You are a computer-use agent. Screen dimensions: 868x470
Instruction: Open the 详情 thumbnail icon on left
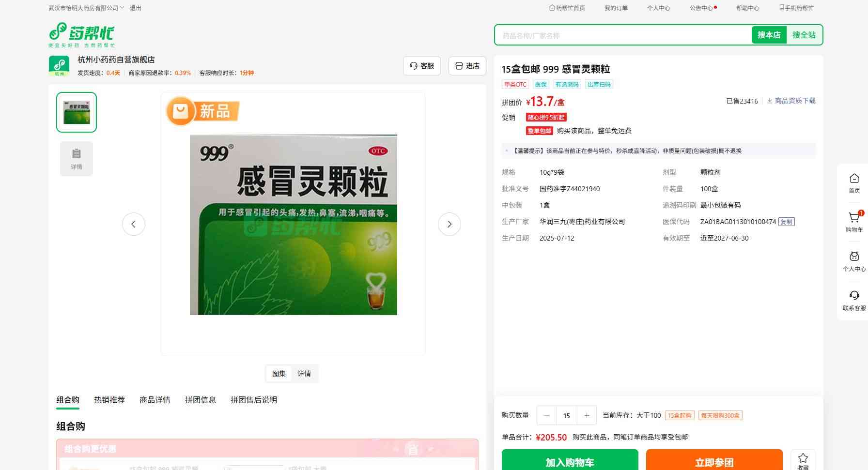click(77, 159)
